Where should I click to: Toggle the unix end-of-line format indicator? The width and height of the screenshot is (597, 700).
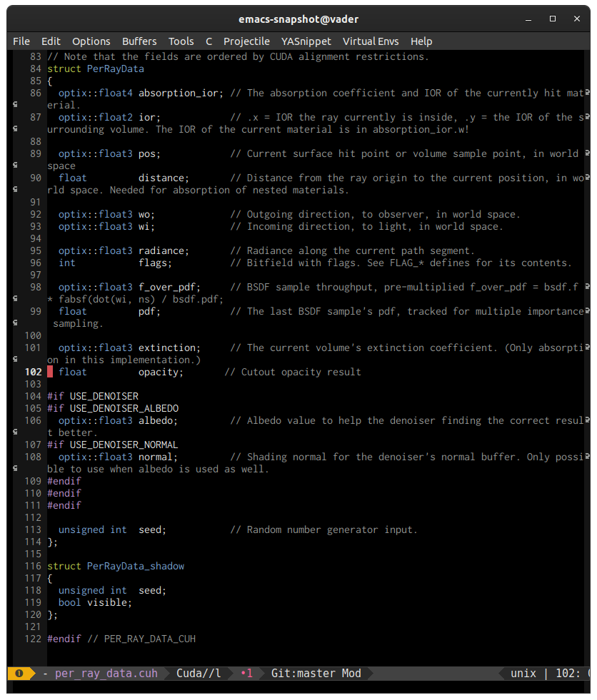523,673
